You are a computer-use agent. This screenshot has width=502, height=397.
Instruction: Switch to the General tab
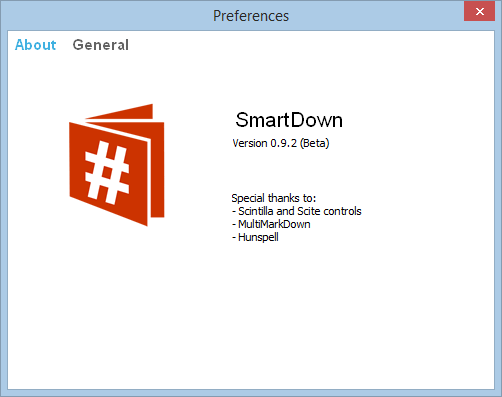tap(100, 45)
